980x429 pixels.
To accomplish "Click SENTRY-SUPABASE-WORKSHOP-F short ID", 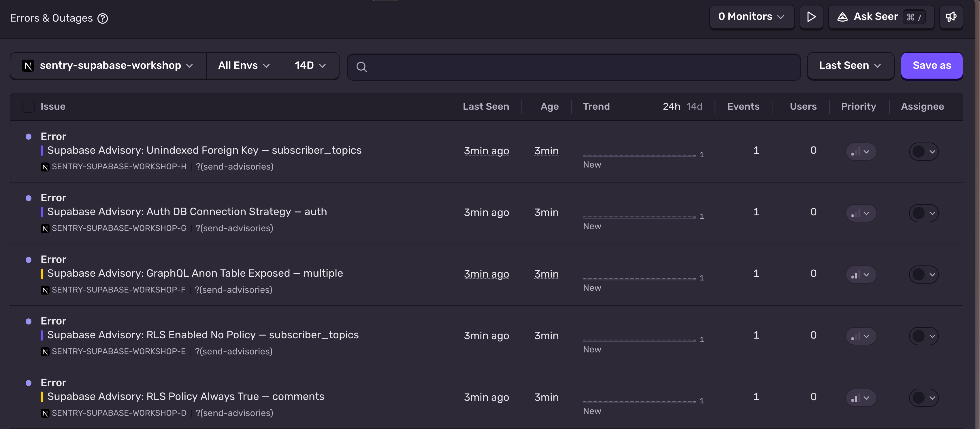I will coord(119,290).
